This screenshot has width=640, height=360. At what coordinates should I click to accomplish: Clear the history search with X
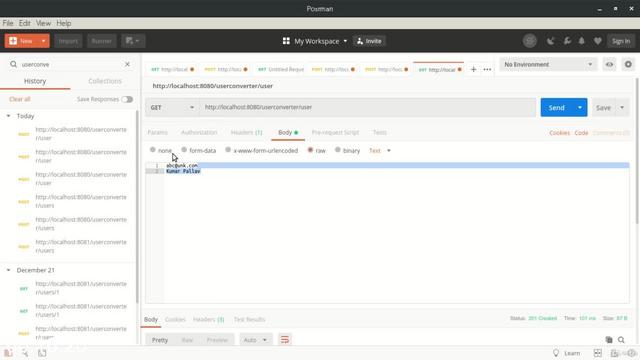[x=127, y=64]
